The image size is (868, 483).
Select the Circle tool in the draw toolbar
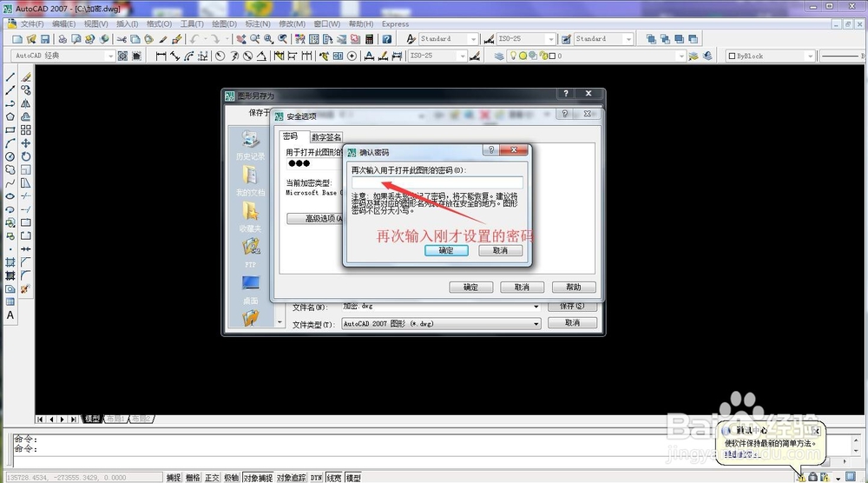click(x=10, y=156)
